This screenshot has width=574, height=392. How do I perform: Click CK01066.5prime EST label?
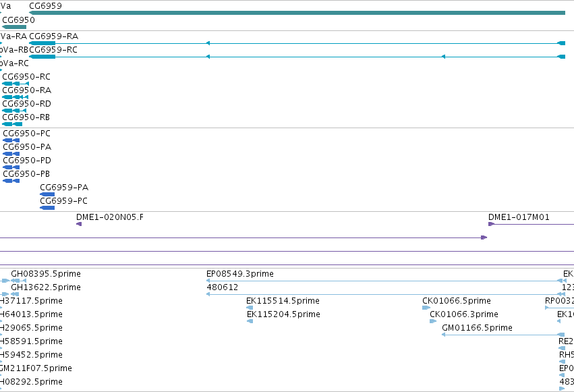click(457, 300)
